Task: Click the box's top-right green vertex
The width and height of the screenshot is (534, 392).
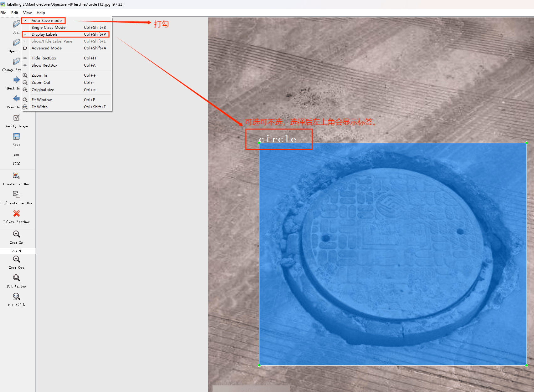Action: point(526,143)
